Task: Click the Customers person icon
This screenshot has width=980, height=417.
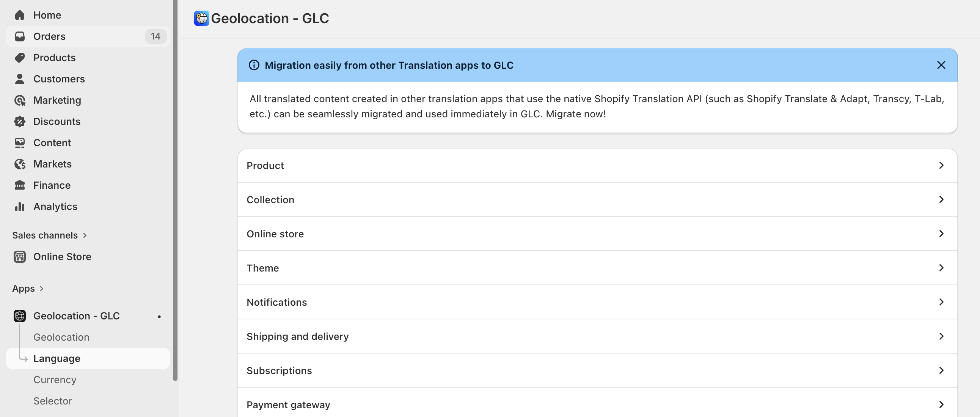Action: point(20,79)
